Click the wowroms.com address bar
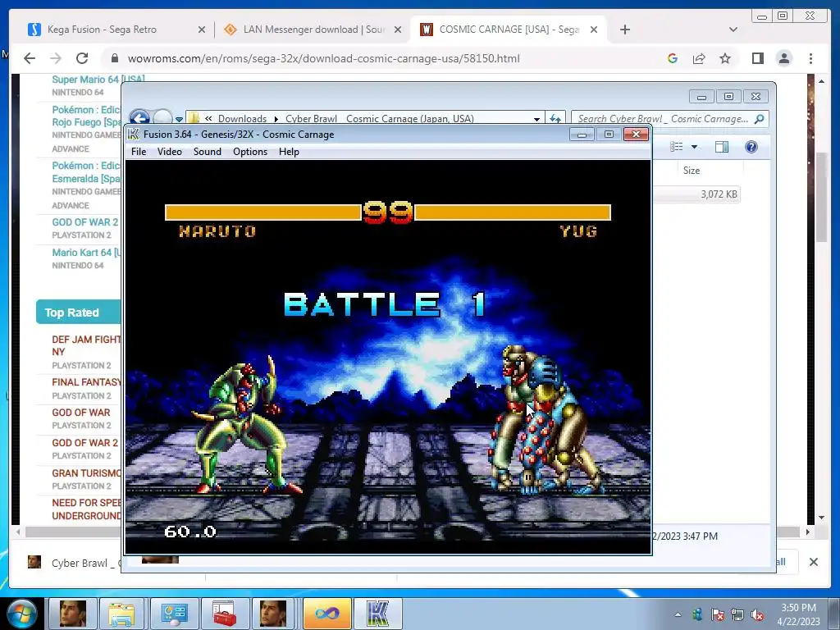 (323, 58)
